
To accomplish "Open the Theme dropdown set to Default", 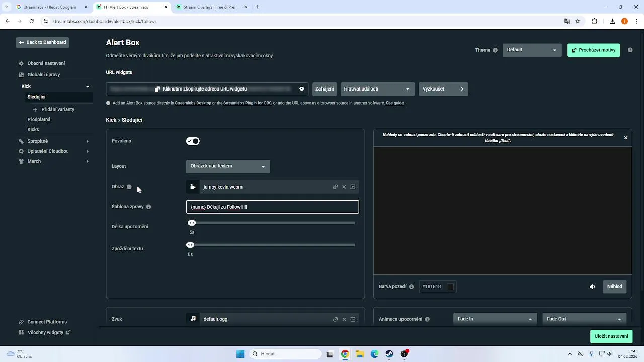I will 532,50.
